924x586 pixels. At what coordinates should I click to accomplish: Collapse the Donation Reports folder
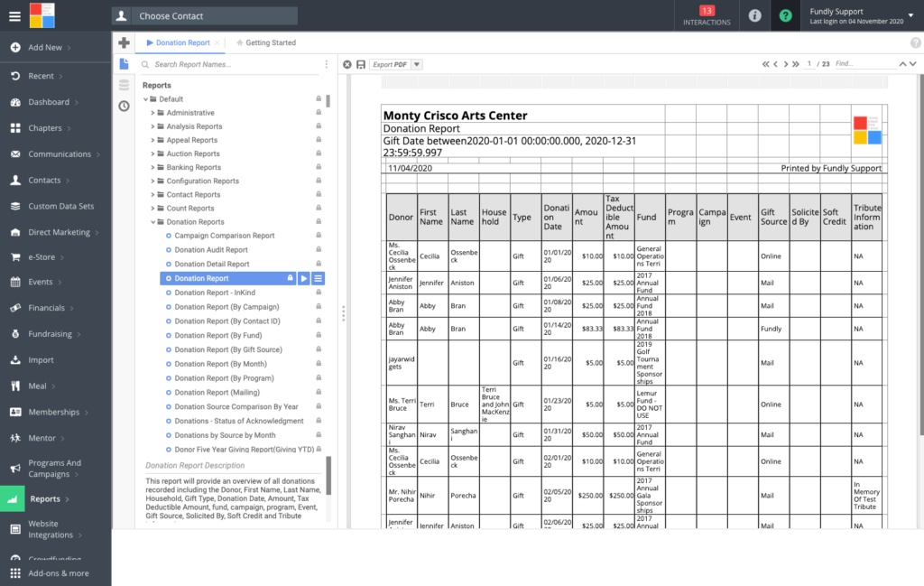point(153,222)
